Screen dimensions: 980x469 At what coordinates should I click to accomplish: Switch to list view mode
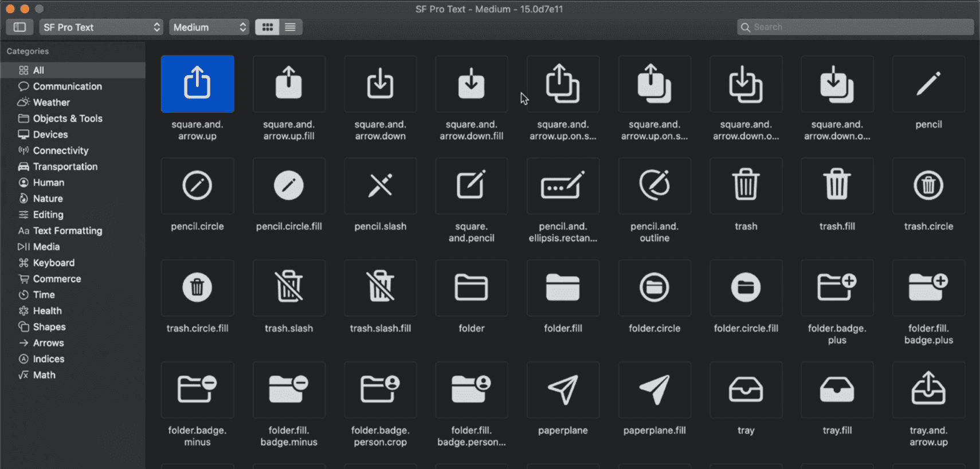(291, 27)
